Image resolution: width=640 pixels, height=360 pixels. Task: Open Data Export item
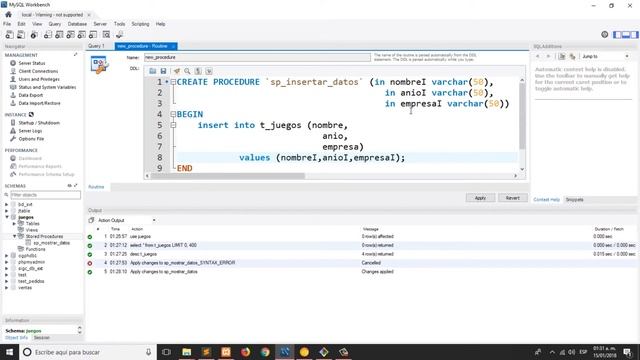coord(31,95)
